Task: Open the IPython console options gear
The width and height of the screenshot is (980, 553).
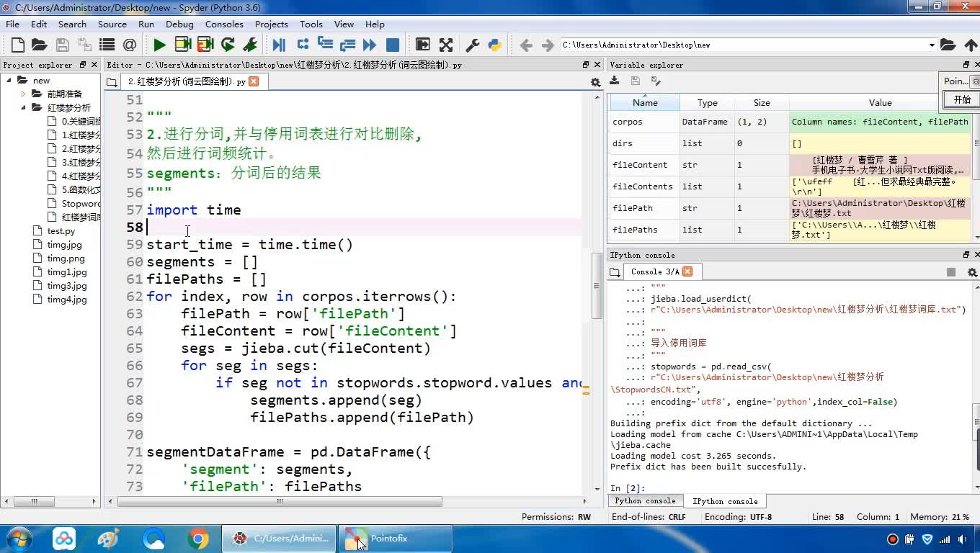Action: [971, 272]
